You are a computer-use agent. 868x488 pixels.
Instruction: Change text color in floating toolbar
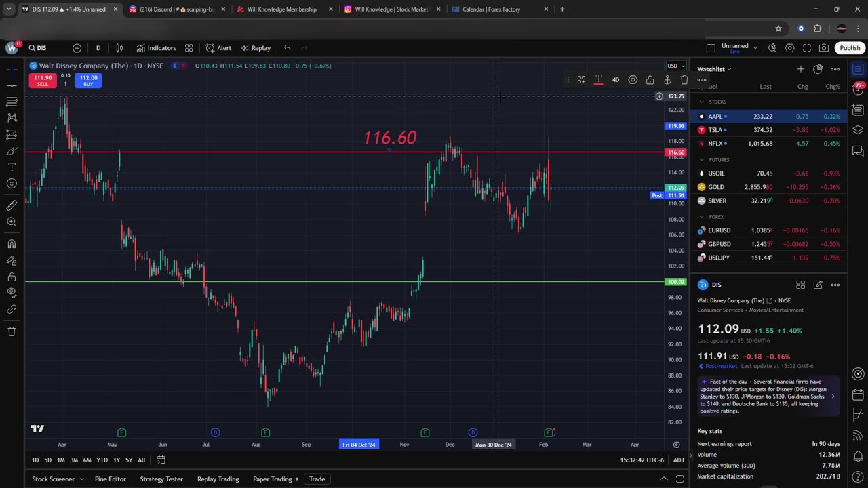point(598,80)
